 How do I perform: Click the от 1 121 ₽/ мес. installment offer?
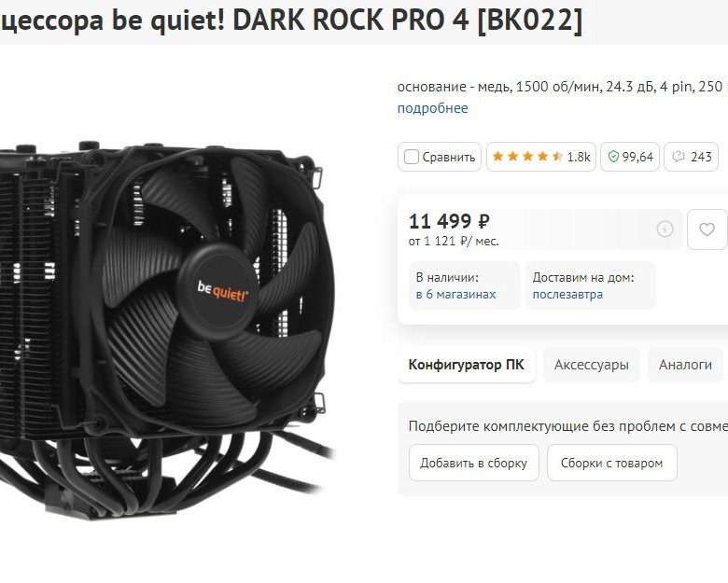click(x=454, y=242)
